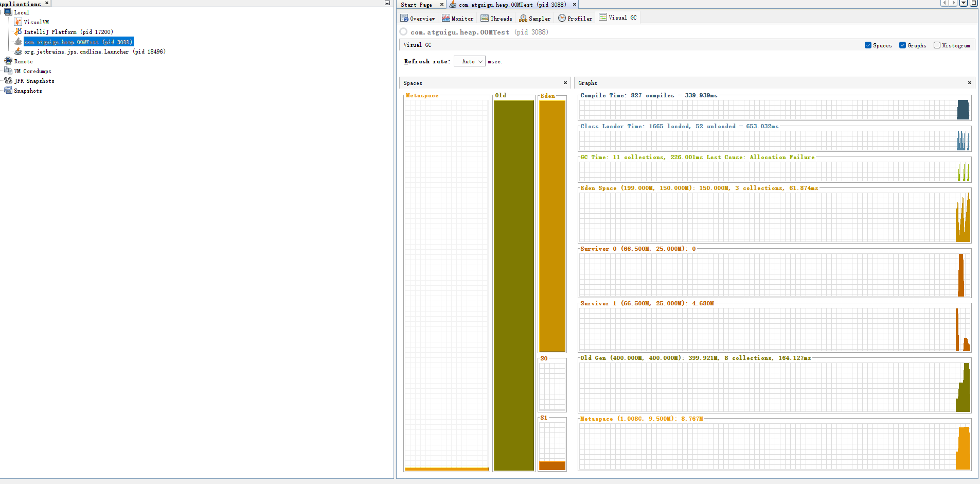Select the Remote hosts icon
This screenshot has width=980, height=484.
click(8, 61)
